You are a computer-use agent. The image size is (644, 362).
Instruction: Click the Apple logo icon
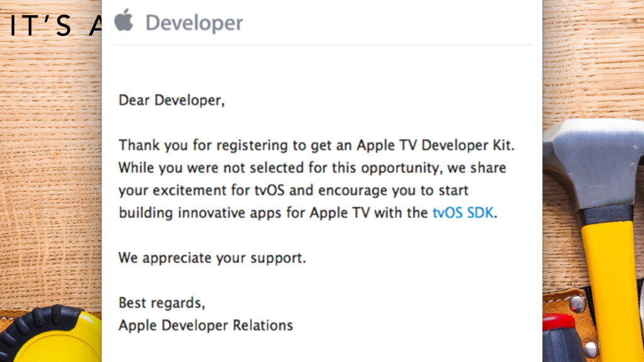pos(124,20)
